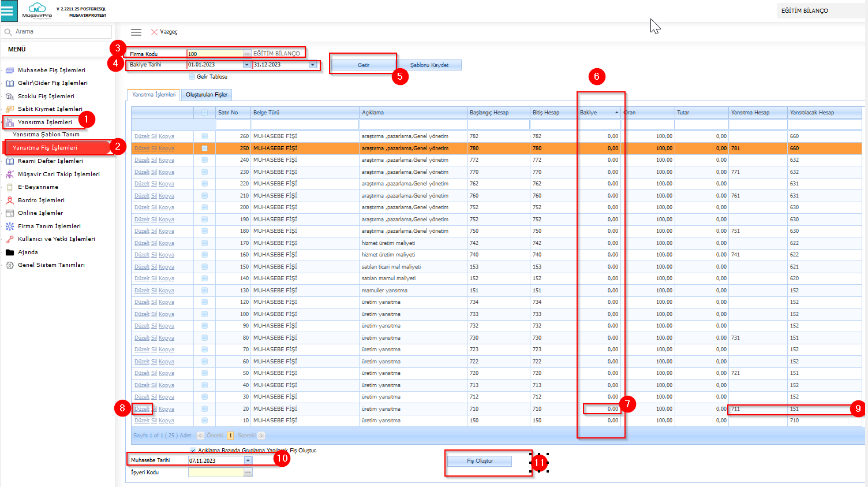Image resolution: width=868 pixels, height=487 pixels.
Task: Click the Firma Kodu input field
Action: 215,54
